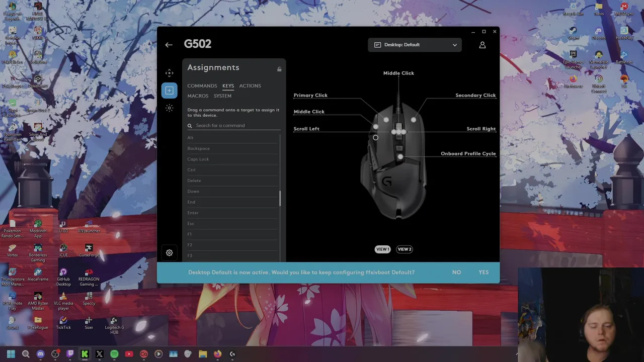
Task: Go back using the arrow beside G502
Action: tap(169, 45)
